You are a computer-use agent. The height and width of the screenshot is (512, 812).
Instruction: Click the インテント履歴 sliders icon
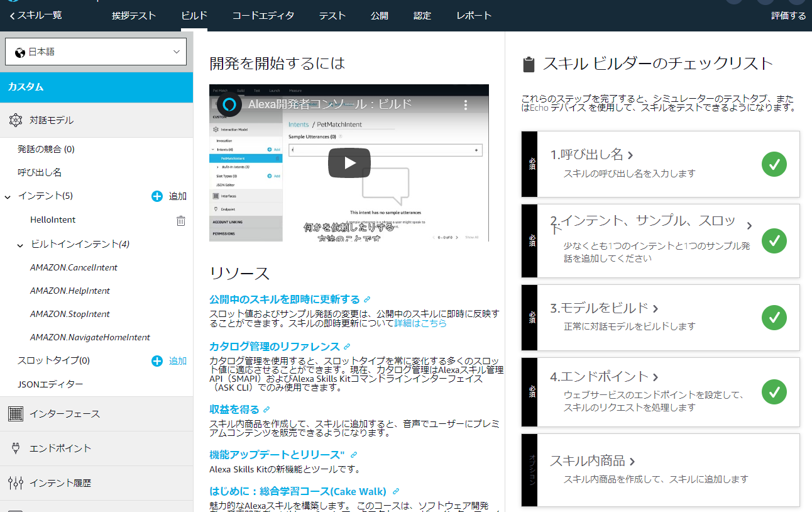click(x=16, y=483)
